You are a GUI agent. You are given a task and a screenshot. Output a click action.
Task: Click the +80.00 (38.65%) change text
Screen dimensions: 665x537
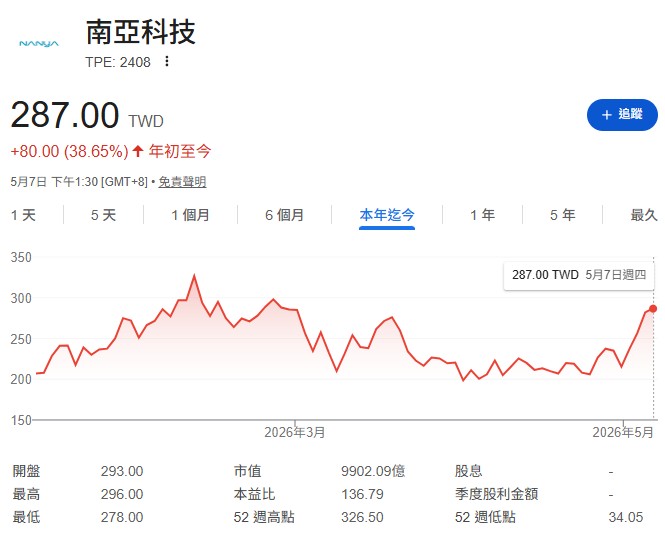[70, 151]
